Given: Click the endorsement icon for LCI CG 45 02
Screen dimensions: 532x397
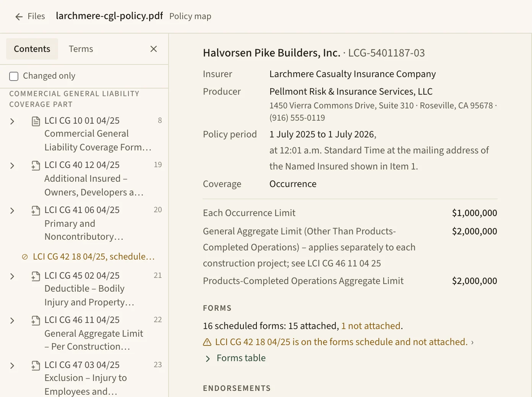Looking at the screenshot, I should click(x=36, y=276).
